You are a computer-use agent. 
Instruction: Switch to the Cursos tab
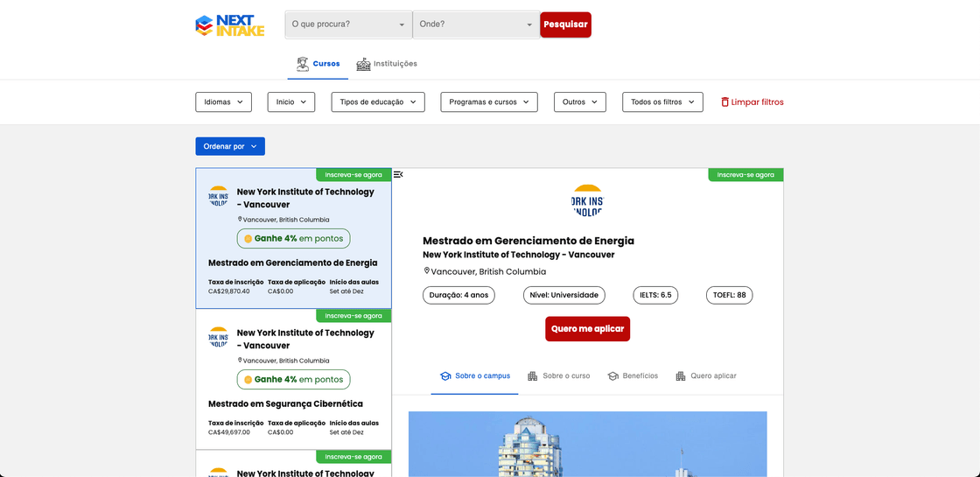pos(318,64)
